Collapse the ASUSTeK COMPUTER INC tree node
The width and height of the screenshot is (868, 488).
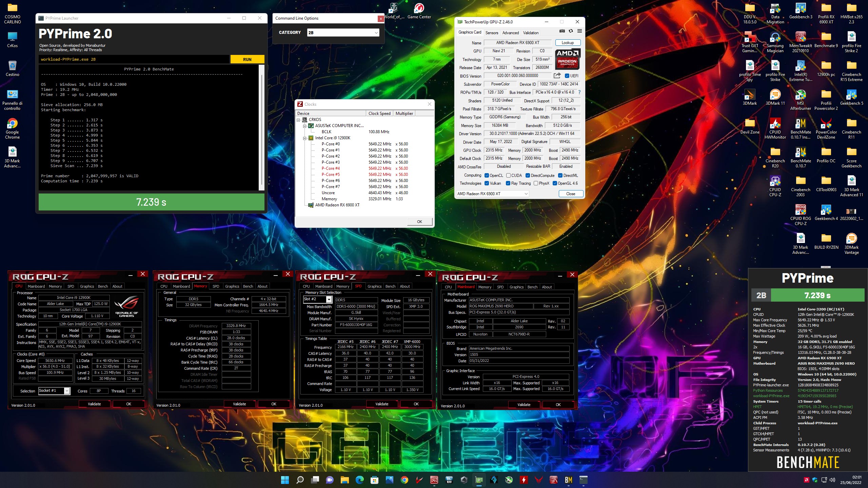pyautogui.click(x=305, y=126)
